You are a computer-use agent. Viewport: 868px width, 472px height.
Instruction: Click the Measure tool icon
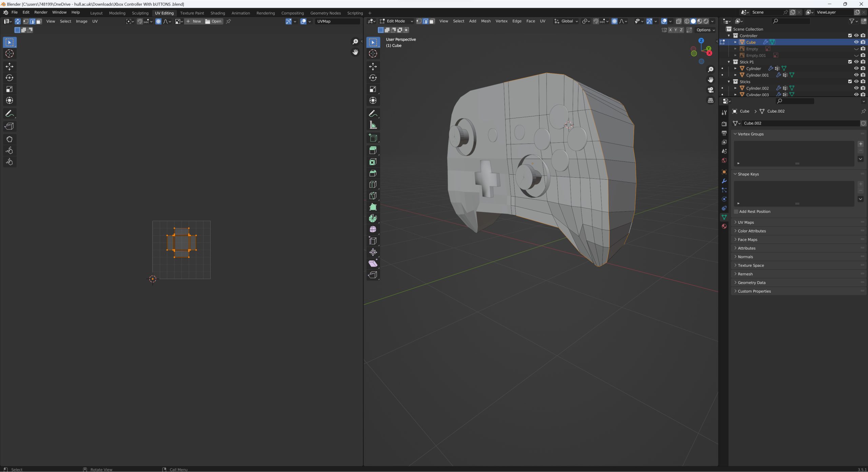373,125
